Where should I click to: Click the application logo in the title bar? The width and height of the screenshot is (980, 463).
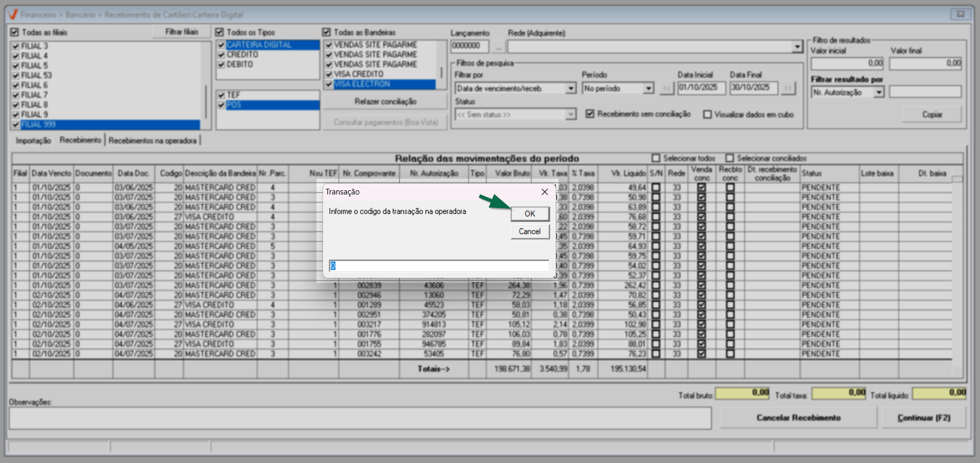(13, 15)
